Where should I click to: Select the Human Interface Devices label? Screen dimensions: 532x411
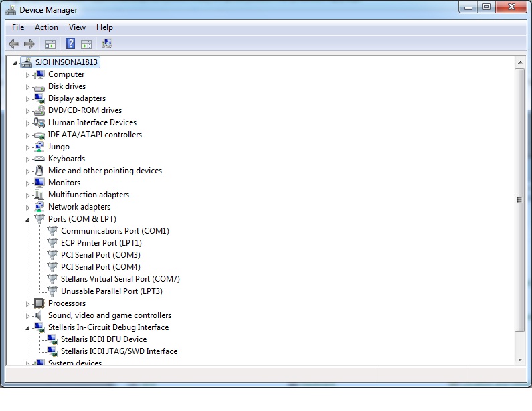(92, 122)
